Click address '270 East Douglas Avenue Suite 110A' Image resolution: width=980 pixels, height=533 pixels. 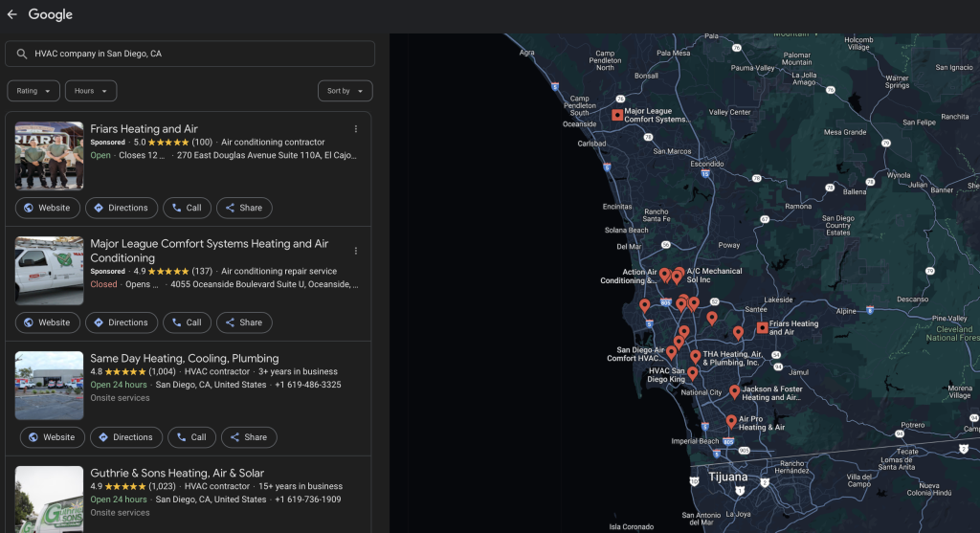[267, 156]
